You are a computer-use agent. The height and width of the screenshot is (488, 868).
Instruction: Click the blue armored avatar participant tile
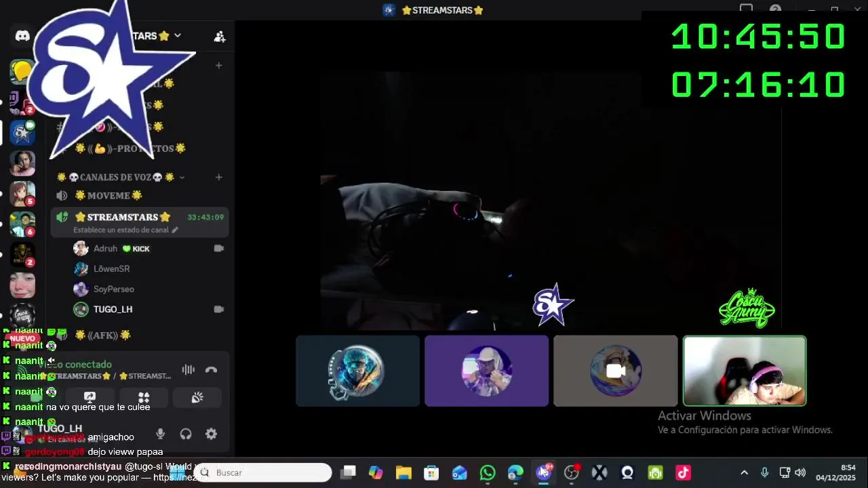357,371
